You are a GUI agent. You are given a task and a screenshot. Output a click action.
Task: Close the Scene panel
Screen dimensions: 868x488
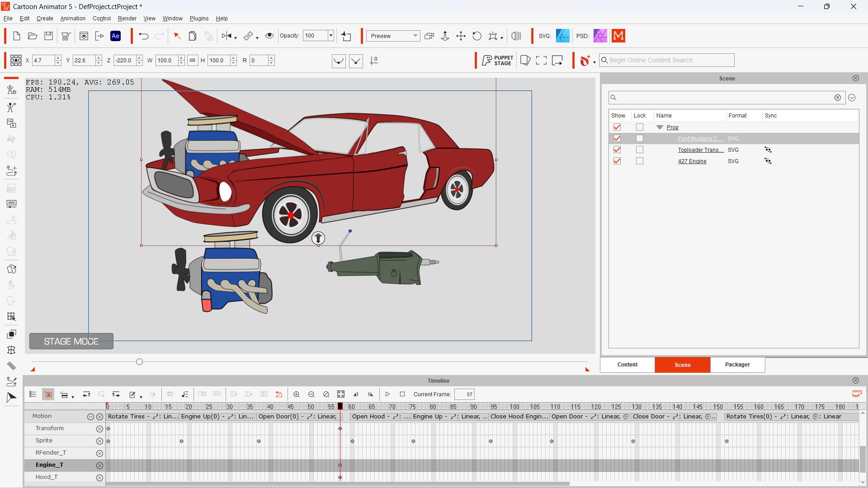pos(856,78)
